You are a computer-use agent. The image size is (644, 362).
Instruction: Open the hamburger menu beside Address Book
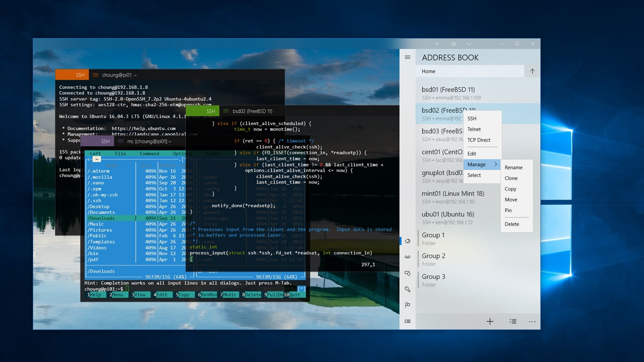[407, 57]
